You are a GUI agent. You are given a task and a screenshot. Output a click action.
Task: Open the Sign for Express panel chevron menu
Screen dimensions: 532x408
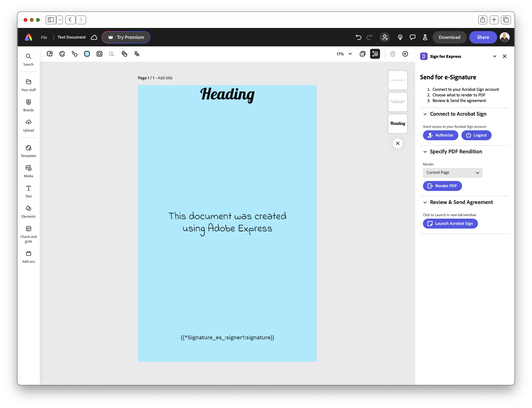(495, 56)
